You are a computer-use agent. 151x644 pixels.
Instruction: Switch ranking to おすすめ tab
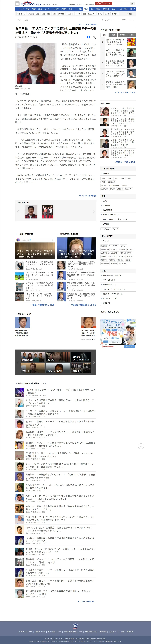(x=123, y=35)
